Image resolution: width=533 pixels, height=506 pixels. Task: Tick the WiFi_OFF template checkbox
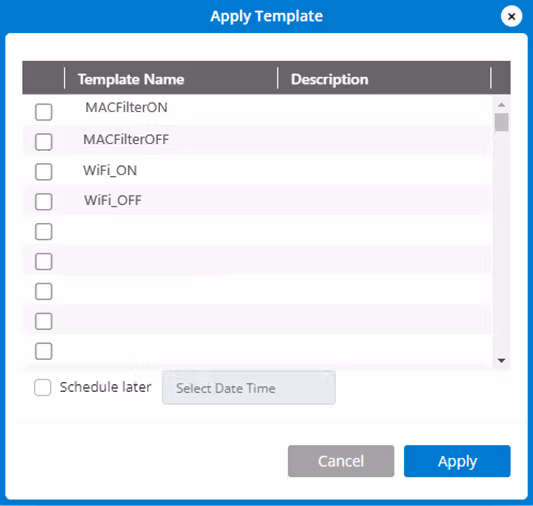(44, 202)
